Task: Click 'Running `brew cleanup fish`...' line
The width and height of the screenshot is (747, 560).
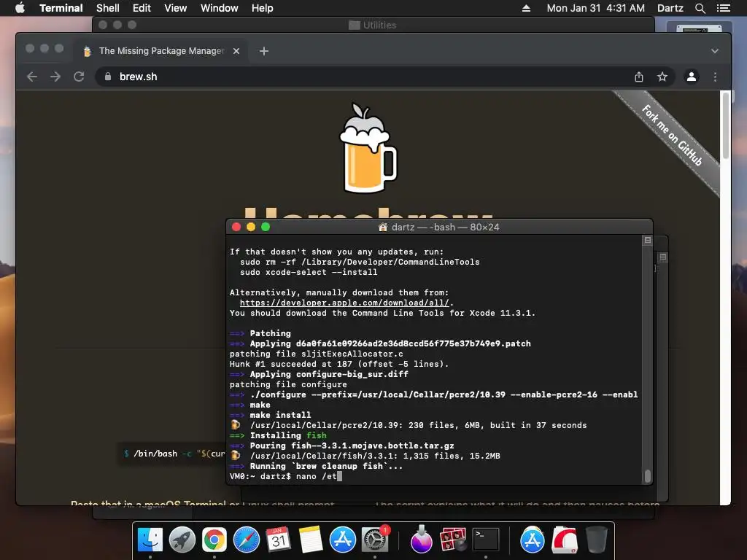Action: (x=317, y=466)
